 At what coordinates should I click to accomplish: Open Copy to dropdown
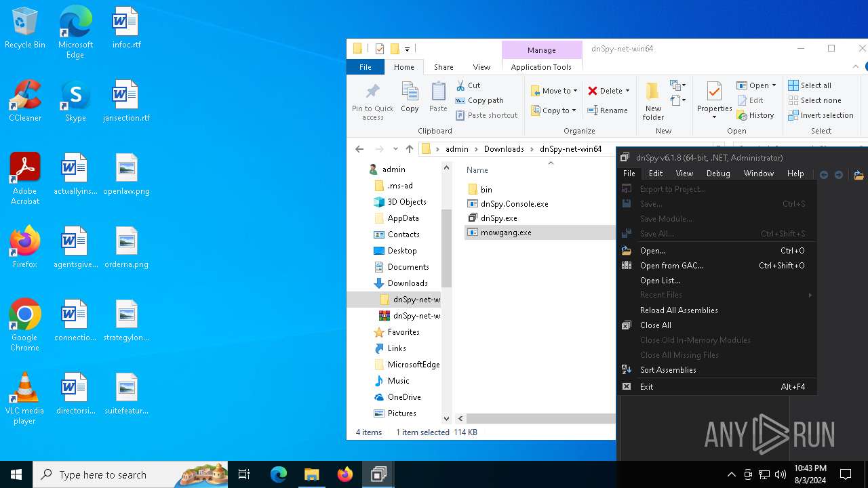click(x=553, y=110)
